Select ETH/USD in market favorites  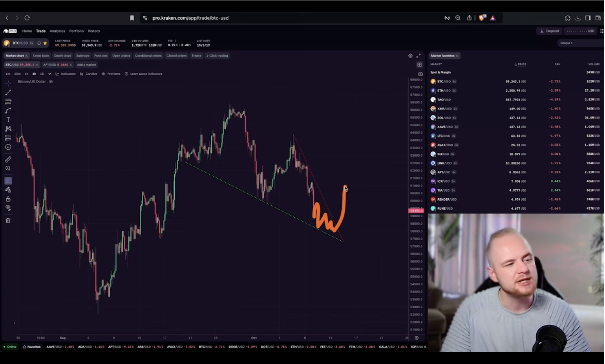pyautogui.click(x=515, y=91)
